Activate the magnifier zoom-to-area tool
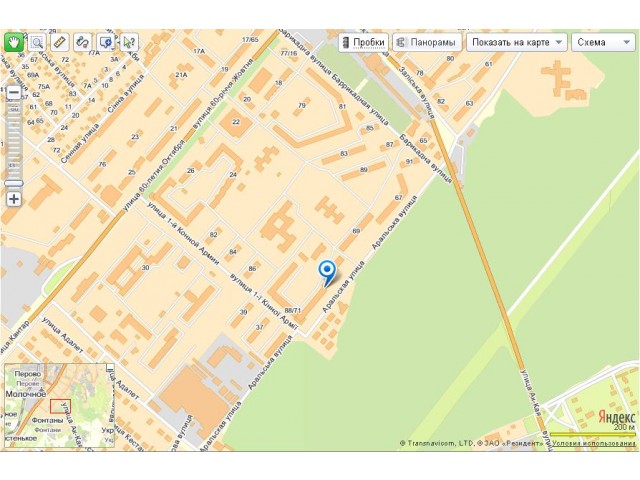640x480 pixels. 37,42
